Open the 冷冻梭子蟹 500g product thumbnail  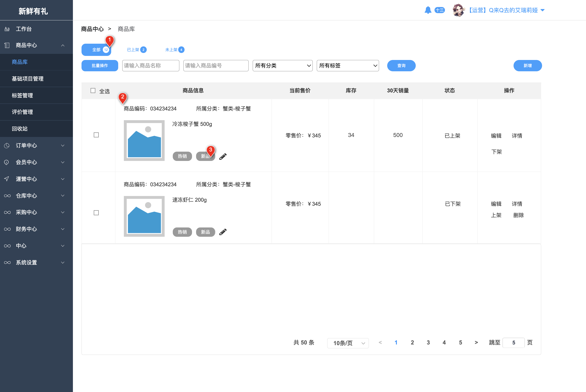click(x=144, y=141)
